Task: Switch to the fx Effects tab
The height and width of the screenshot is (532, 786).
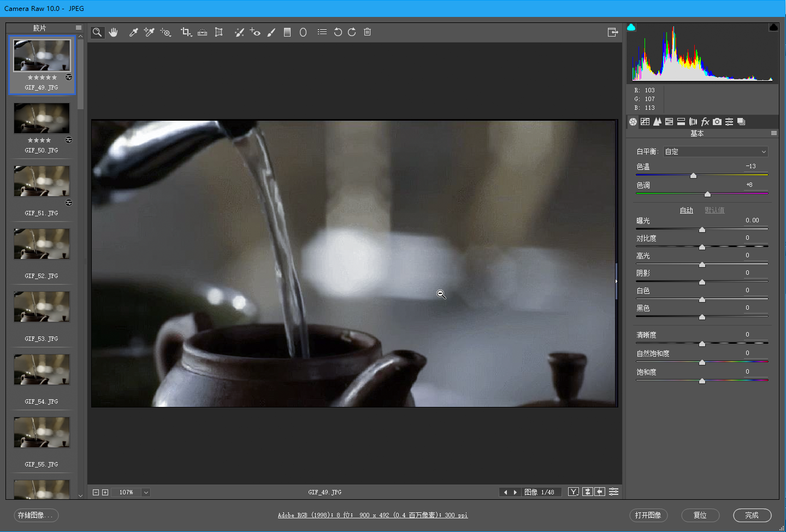Action: (x=705, y=122)
